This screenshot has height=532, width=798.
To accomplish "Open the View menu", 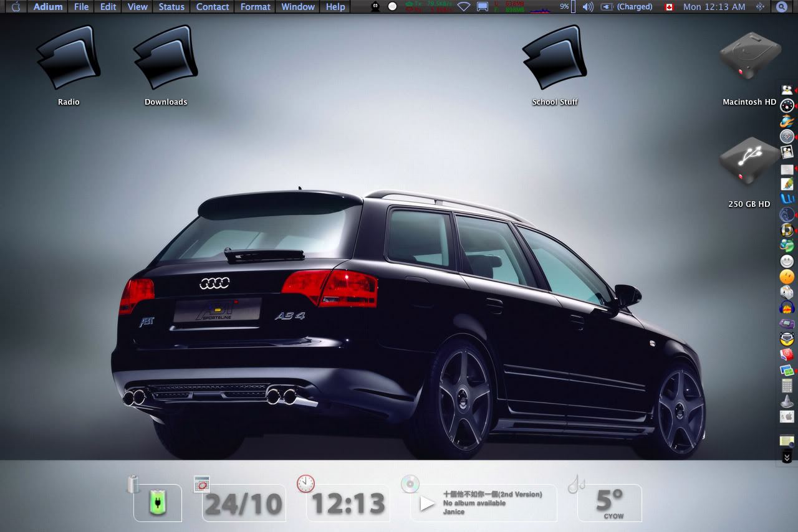I will click(x=138, y=7).
